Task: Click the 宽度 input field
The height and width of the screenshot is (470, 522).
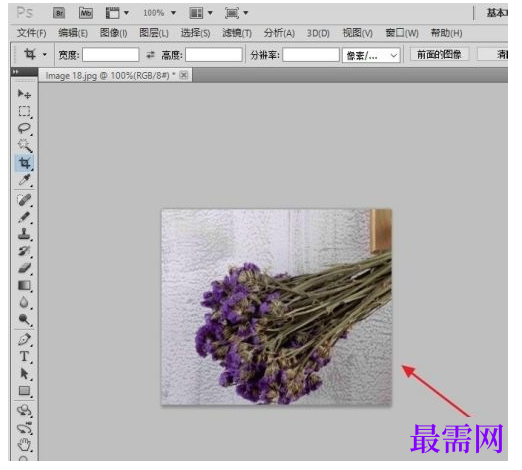Action: 111,55
